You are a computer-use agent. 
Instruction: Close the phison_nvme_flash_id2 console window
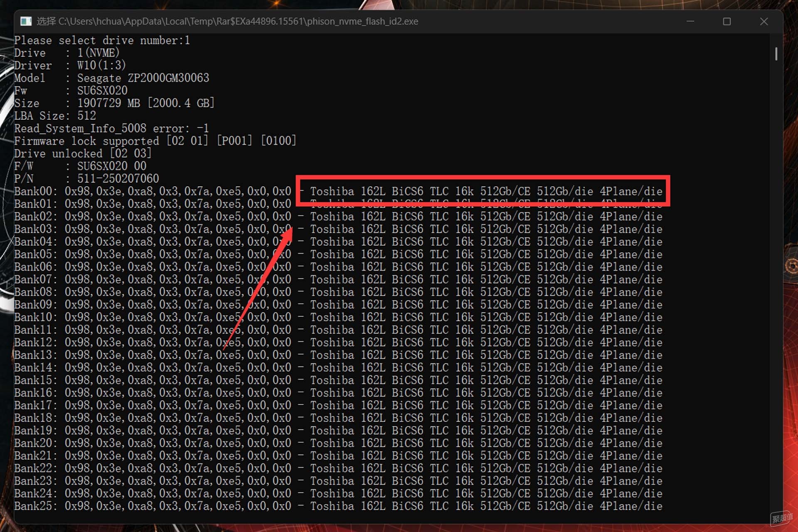(764, 21)
